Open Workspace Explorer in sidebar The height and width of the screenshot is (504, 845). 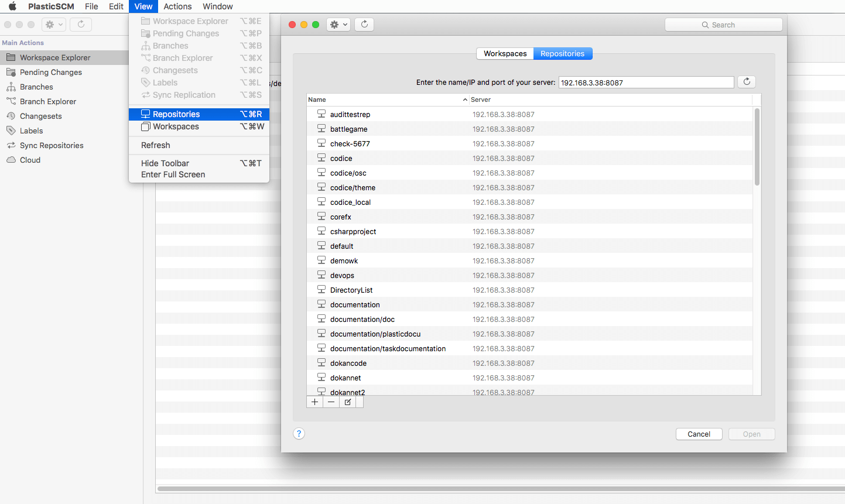[x=64, y=57]
